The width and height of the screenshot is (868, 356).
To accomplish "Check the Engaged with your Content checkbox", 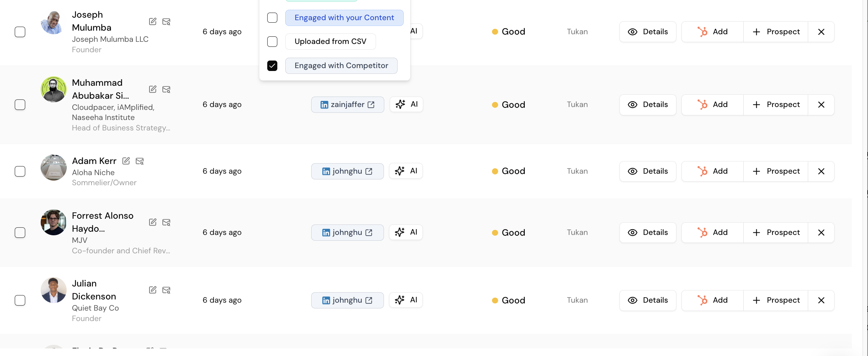I will coord(272,18).
